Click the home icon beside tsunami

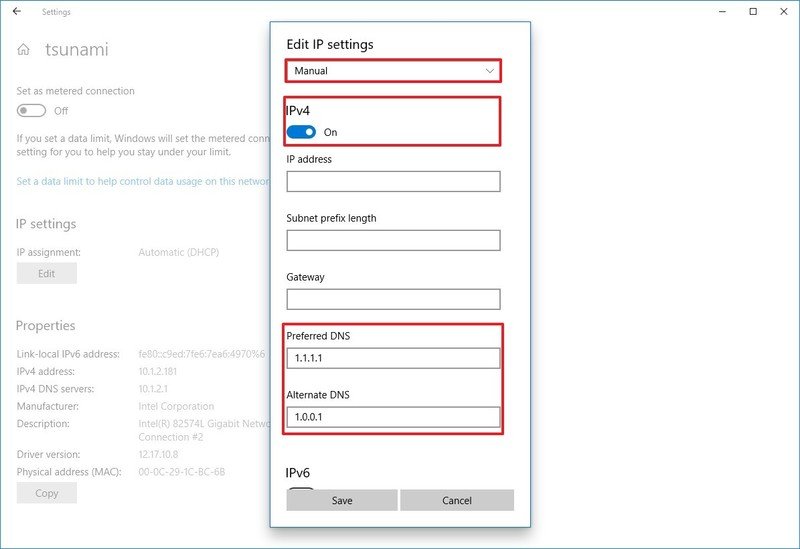(x=24, y=50)
